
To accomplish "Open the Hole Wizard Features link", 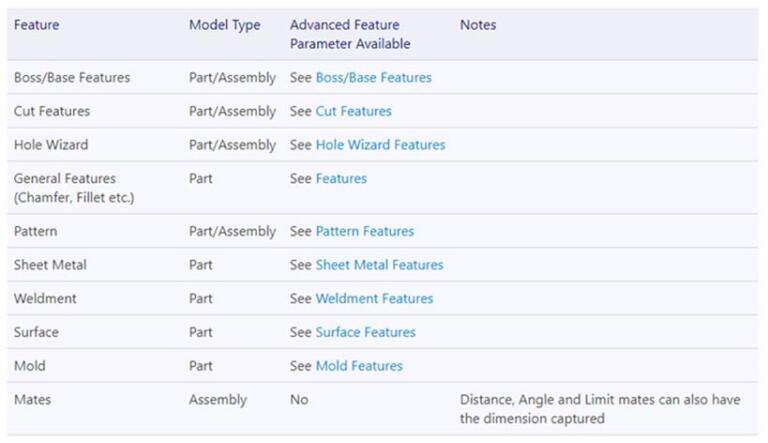I will coord(380,145).
